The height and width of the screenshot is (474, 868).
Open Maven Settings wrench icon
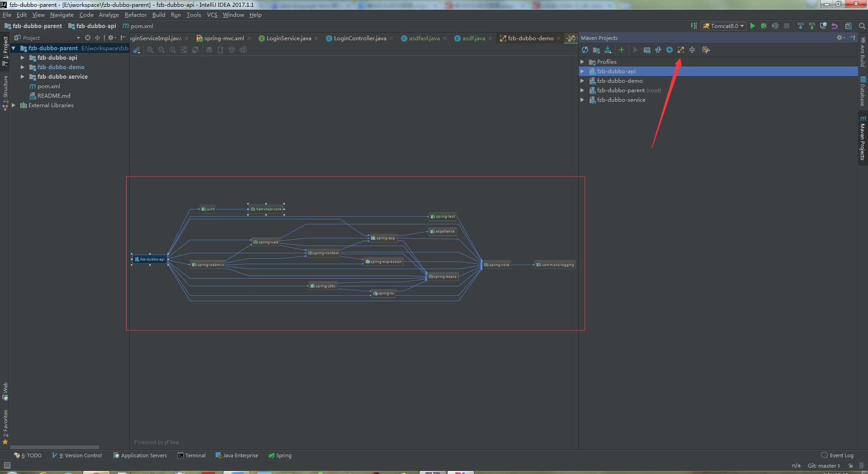(x=706, y=50)
